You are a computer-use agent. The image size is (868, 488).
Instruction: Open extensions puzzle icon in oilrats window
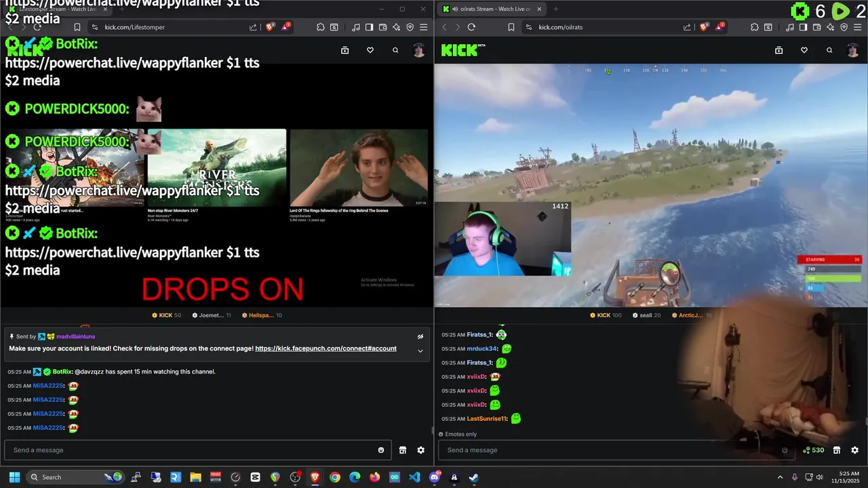click(x=755, y=27)
